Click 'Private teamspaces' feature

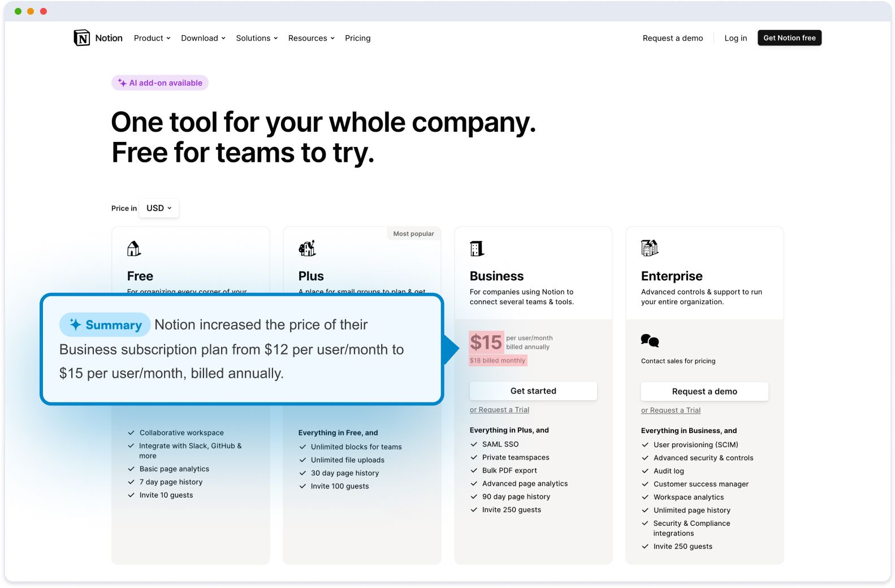tap(516, 457)
